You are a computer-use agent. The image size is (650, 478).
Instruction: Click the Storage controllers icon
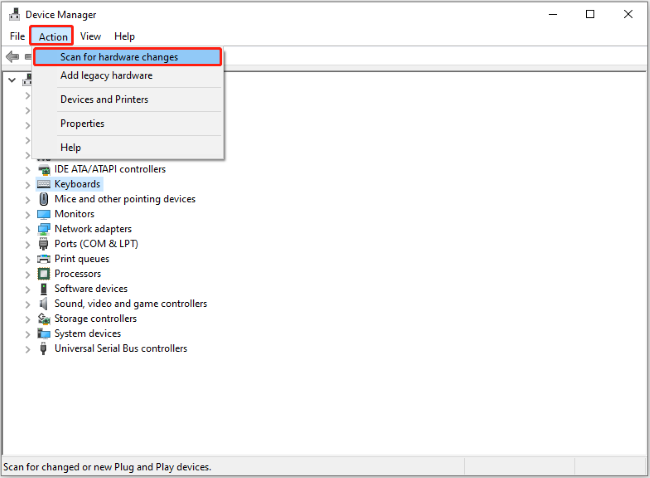point(44,319)
